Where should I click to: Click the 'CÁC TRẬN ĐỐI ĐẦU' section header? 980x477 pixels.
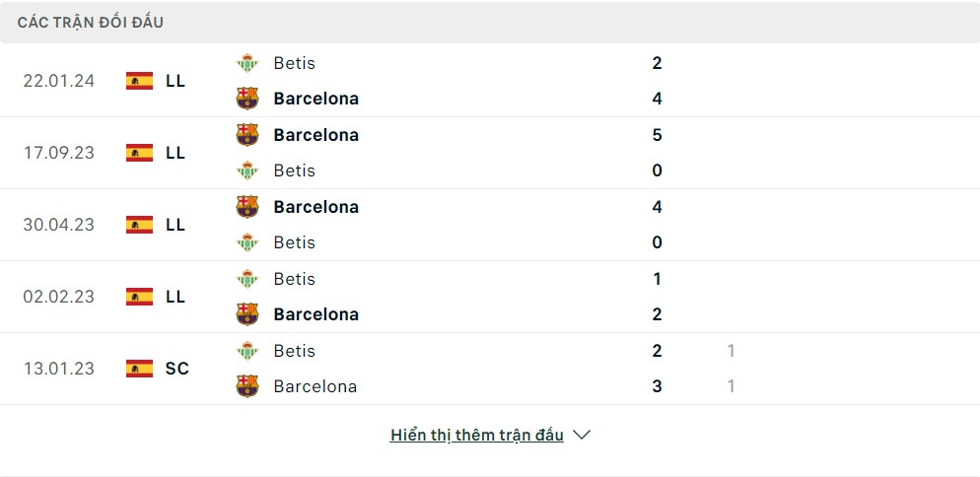[x=91, y=22]
